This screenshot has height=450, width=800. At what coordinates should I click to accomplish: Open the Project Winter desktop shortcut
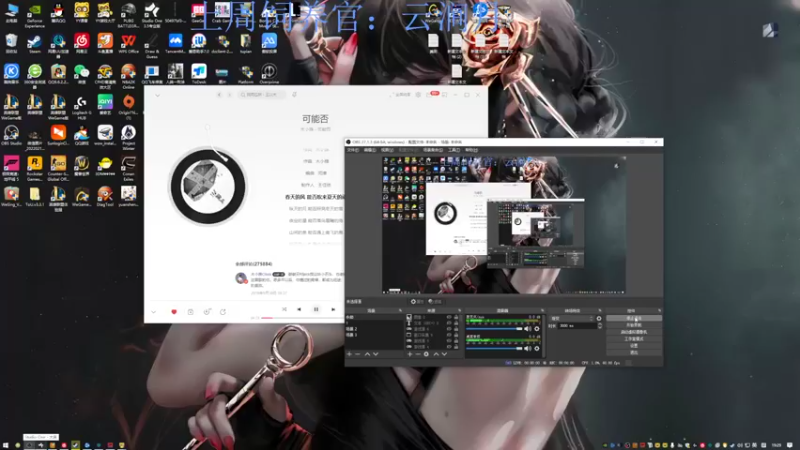pos(129,137)
